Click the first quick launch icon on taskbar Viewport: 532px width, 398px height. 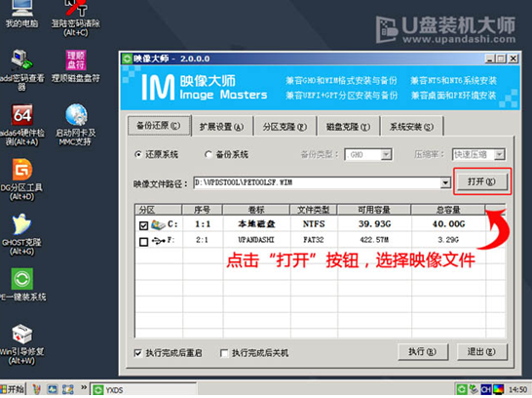tap(36, 389)
